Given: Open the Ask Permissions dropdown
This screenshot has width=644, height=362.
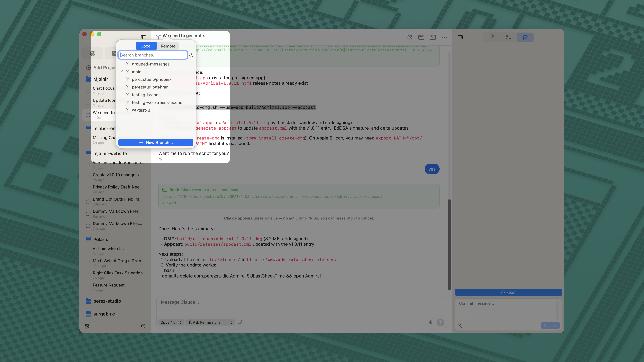Looking at the screenshot, I should (210, 322).
